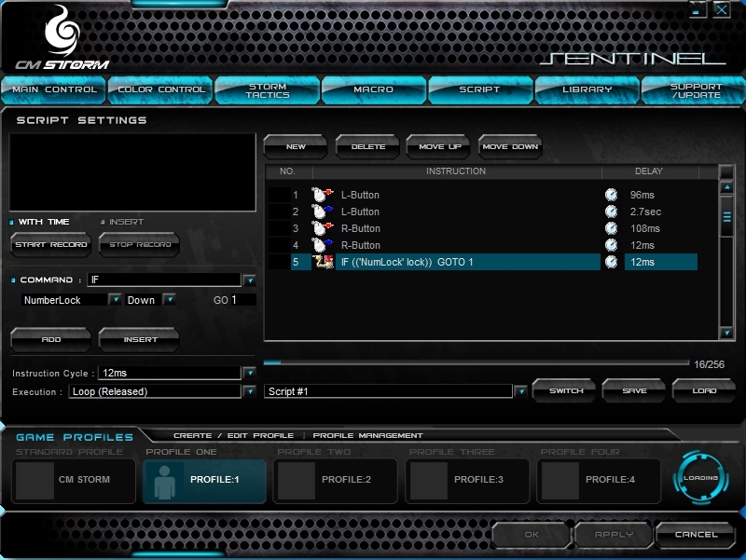The image size is (746, 560).
Task: Select Profile:2 game profile
Action: [336, 480]
